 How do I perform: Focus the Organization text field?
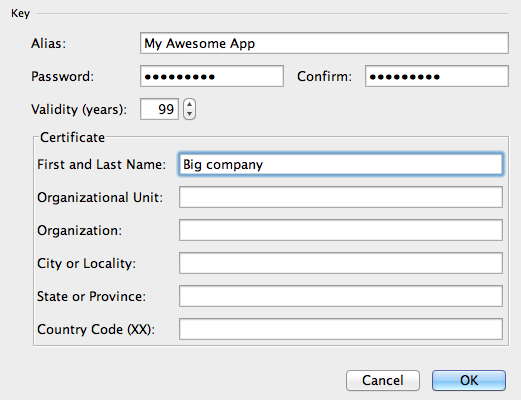pos(341,230)
